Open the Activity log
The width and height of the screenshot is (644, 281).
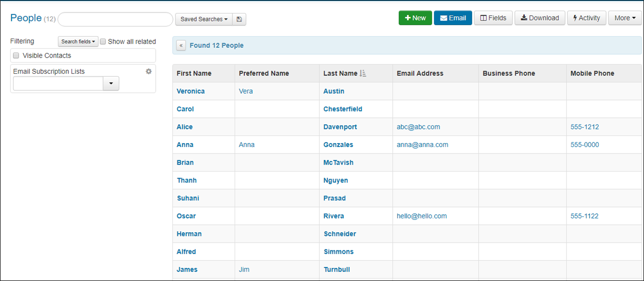[x=587, y=18]
